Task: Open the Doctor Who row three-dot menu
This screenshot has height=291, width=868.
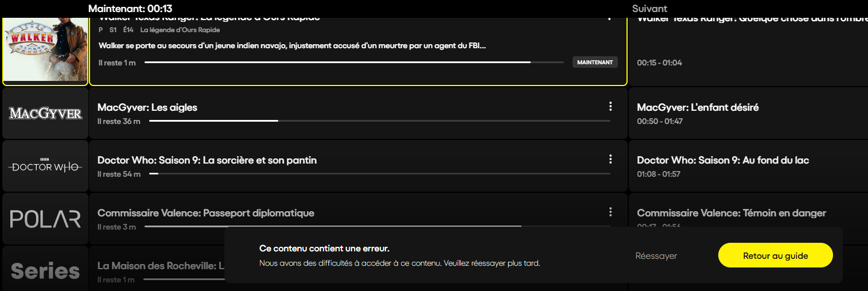Action: [610, 159]
